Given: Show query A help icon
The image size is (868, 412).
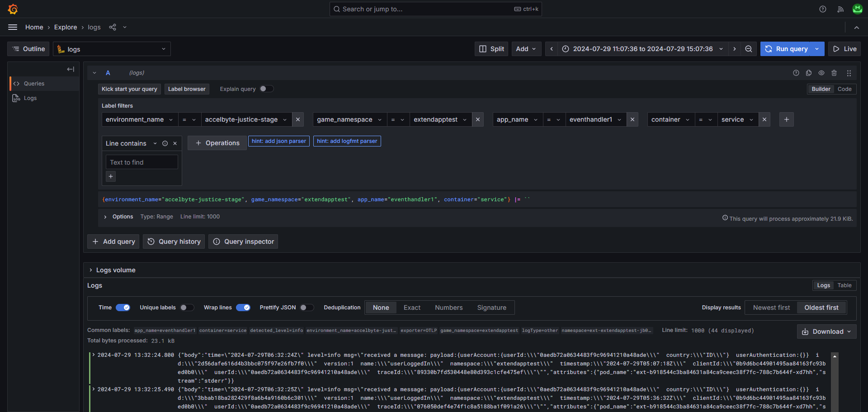Looking at the screenshot, I should point(796,73).
